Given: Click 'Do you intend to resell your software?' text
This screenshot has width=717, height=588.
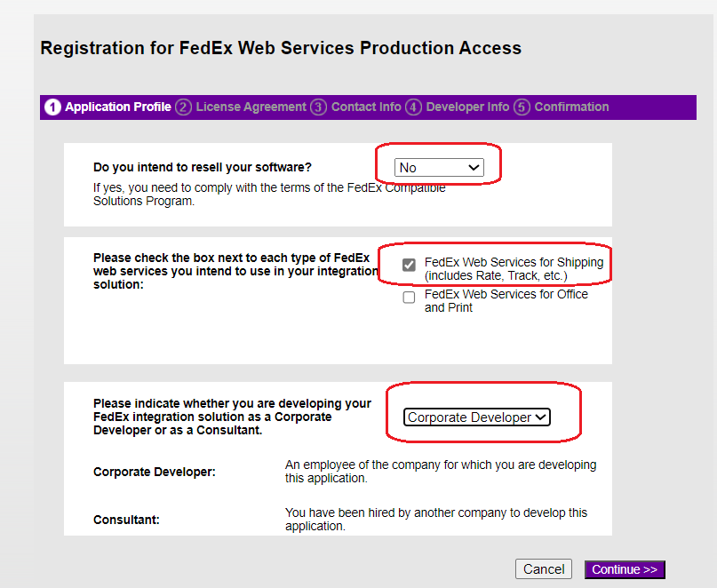Looking at the screenshot, I should coord(202,167).
